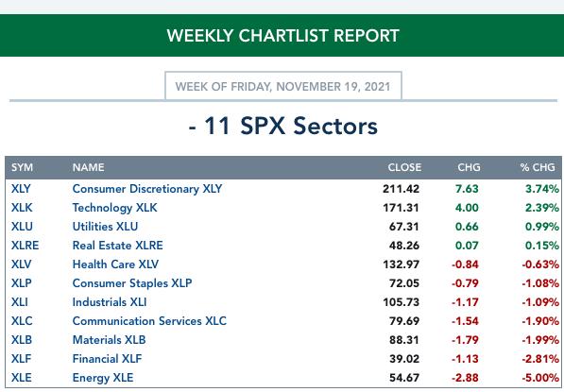Open Energy XLE name link
This screenshot has width=564, height=392.
pyautogui.click(x=103, y=378)
